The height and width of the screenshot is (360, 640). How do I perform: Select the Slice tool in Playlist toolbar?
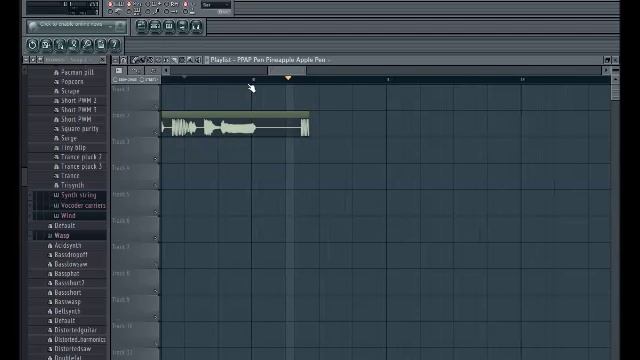point(174,60)
